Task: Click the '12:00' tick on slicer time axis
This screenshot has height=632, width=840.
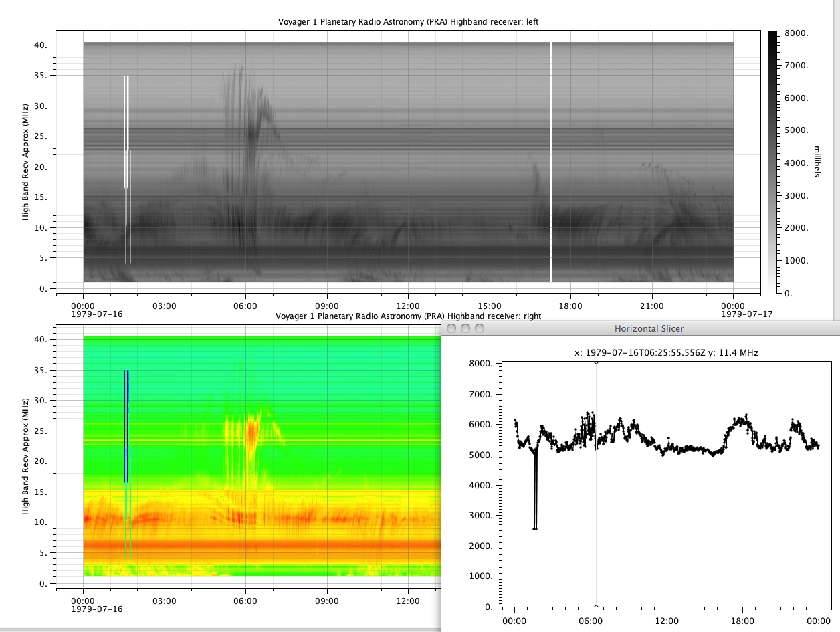Action: point(667,621)
